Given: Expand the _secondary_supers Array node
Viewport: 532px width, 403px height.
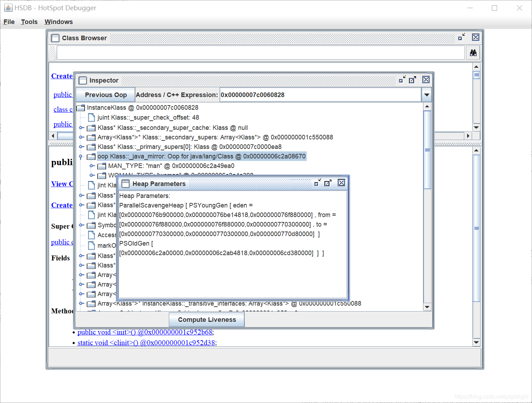Looking at the screenshot, I should (x=81, y=137).
